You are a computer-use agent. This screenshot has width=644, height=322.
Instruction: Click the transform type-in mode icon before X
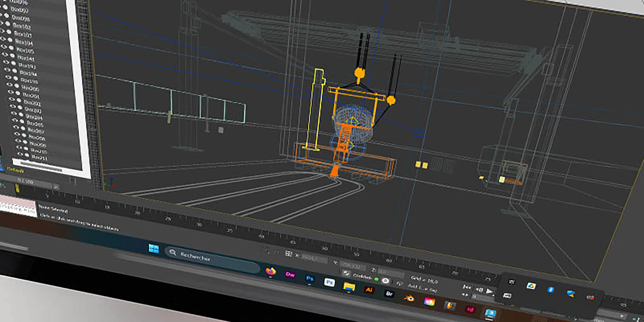tap(289, 254)
